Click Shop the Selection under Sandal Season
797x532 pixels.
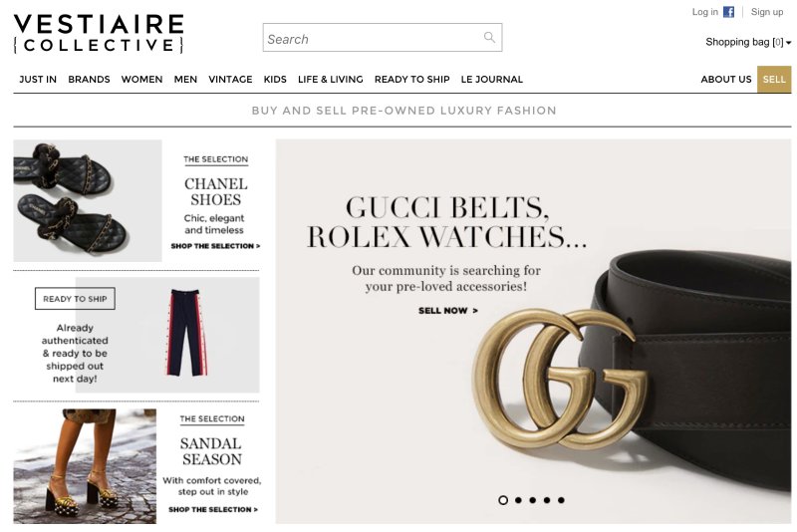pos(213,509)
